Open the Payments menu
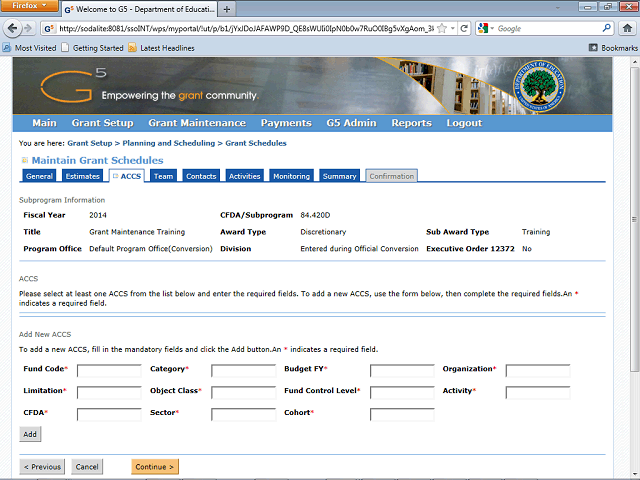Viewport: 640px width, 480px height. coord(286,123)
